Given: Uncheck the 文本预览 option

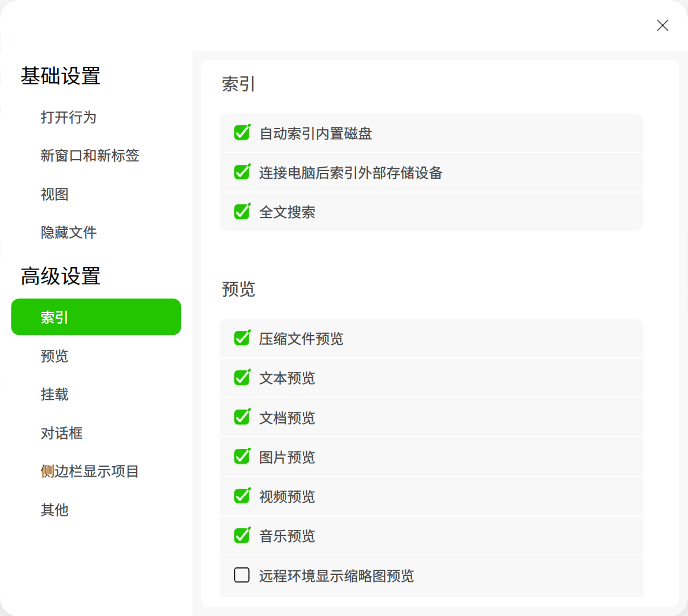Looking at the screenshot, I should 242,378.
